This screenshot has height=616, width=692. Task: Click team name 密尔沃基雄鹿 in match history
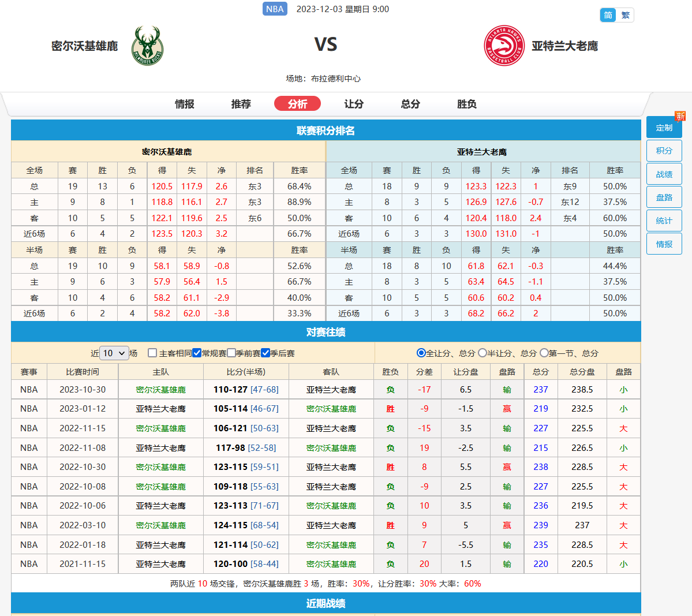click(161, 389)
